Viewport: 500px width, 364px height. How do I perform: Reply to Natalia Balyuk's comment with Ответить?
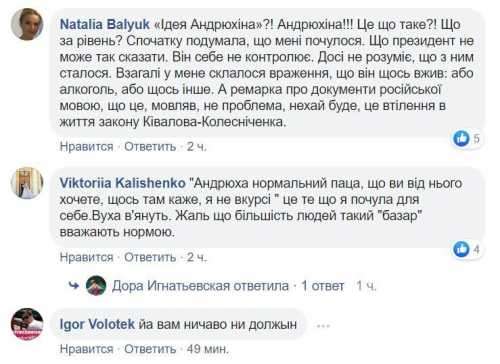pyautogui.click(x=150, y=146)
